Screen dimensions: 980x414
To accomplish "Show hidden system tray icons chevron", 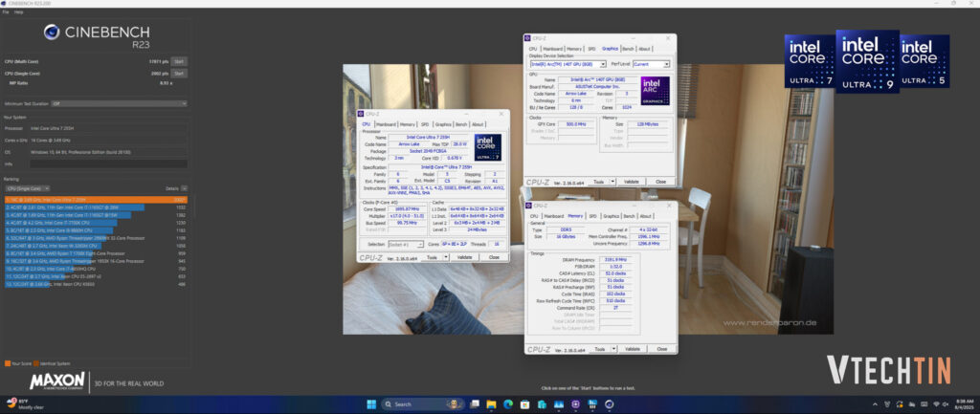I will (875, 404).
